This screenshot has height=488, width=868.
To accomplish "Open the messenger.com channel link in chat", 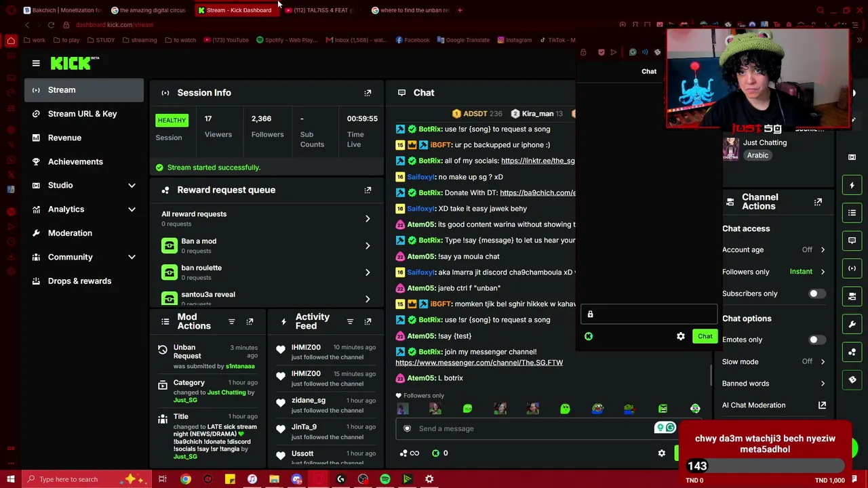I will (479, 363).
